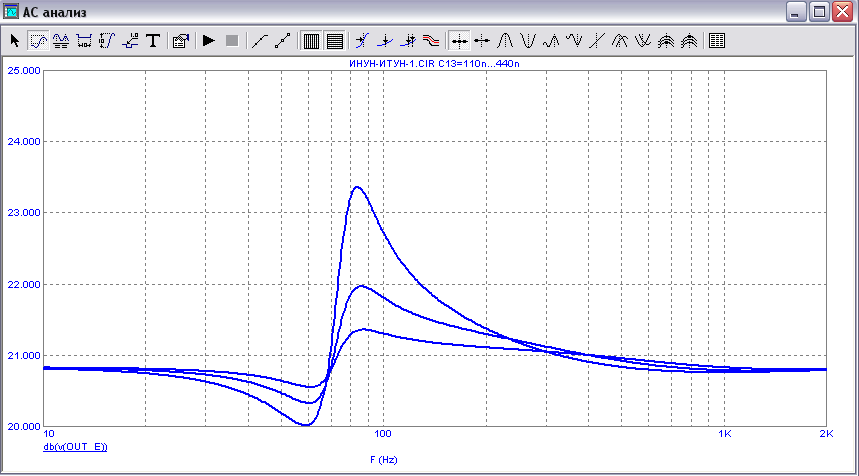Screen dimensions: 859x476
Task: Select the Low cursor positioning icon
Action: click(x=574, y=41)
